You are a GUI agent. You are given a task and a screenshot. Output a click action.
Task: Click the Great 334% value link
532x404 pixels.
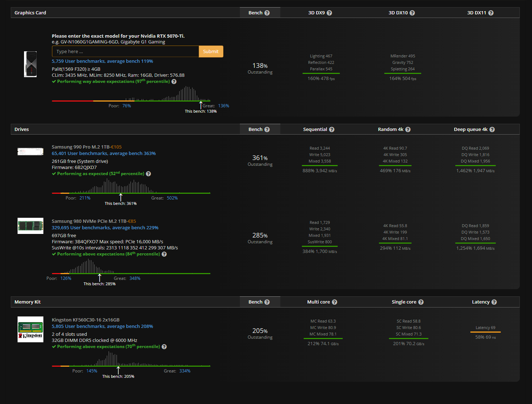click(x=185, y=371)
